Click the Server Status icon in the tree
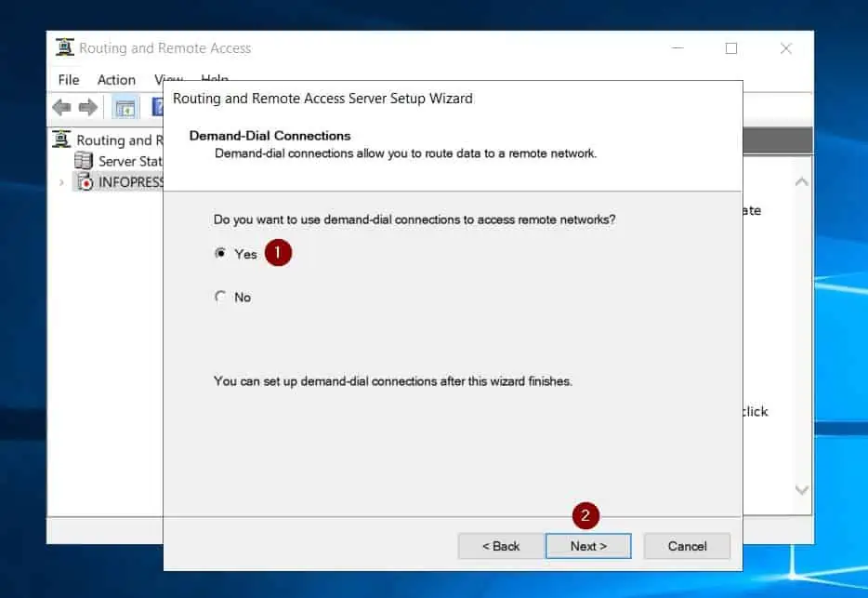The width and height of the screenshot is (868, 598). tap(84, 161)
